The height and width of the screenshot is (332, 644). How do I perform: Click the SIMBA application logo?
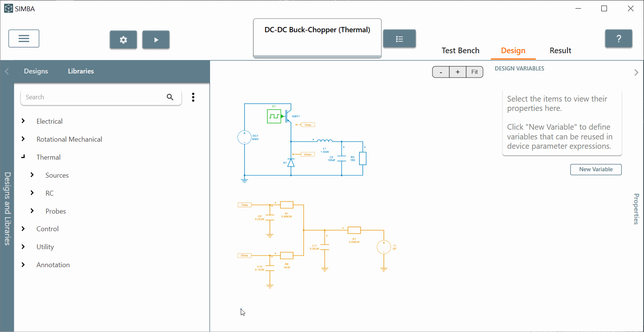9,9
